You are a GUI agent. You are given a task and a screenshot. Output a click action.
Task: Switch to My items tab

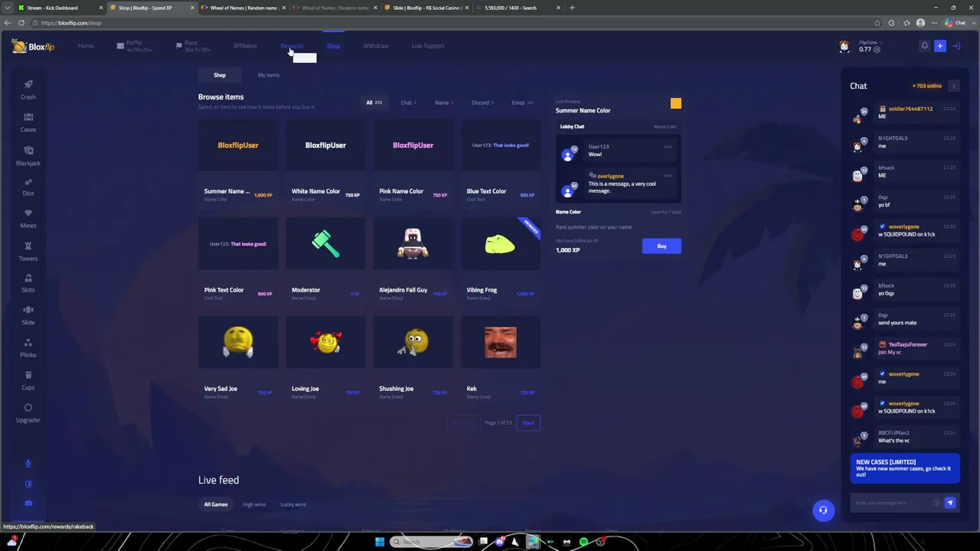tap(269, 75)
